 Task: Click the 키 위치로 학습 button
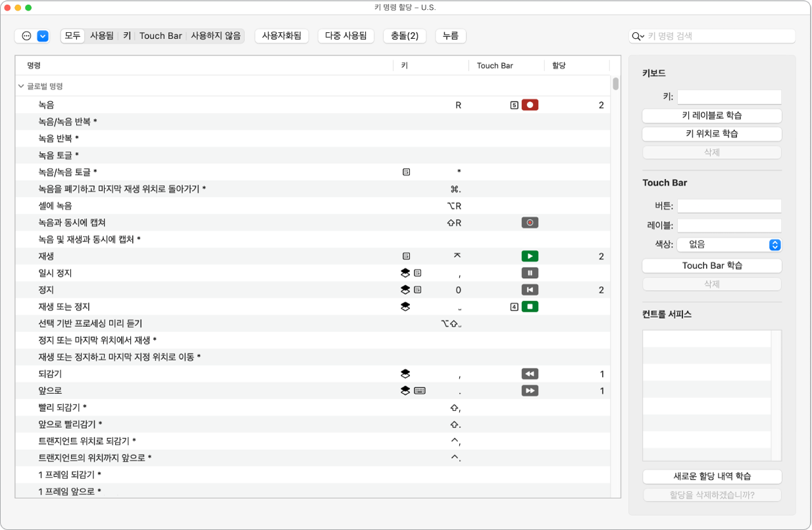[x=712, y=133]
